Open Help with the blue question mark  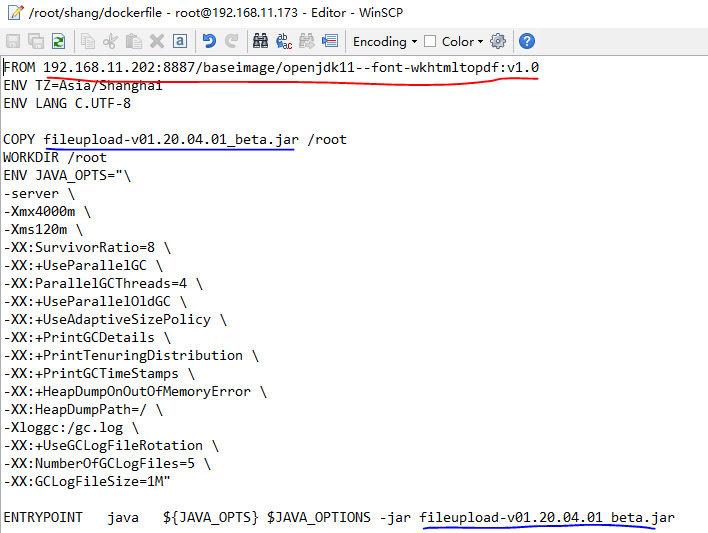(527, 41)
